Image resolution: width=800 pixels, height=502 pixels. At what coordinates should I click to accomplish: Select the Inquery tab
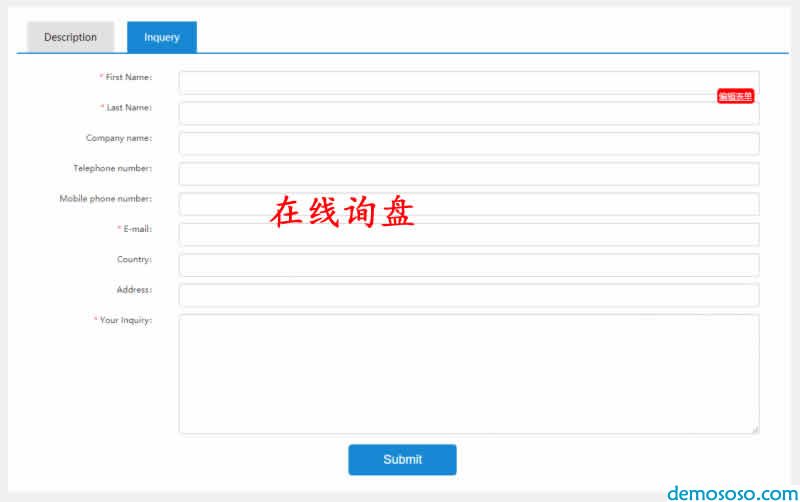pyautogui.click(x=162, y=37)
